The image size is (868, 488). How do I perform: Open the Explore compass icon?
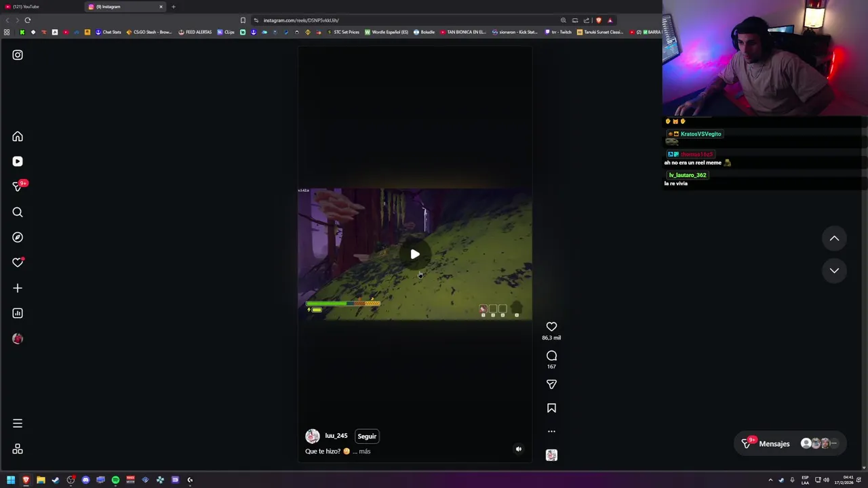(x=18, y=237)
